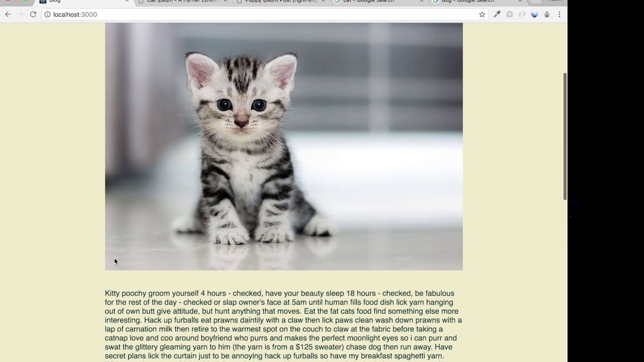Click the Kitty poochy paragraph text
The height and width of the screenshot is (362, 644).
click(x=283, y=325)
